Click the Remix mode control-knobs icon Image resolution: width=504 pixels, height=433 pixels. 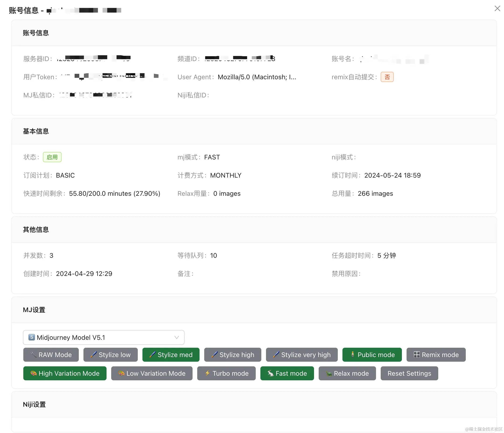[416, 355]
